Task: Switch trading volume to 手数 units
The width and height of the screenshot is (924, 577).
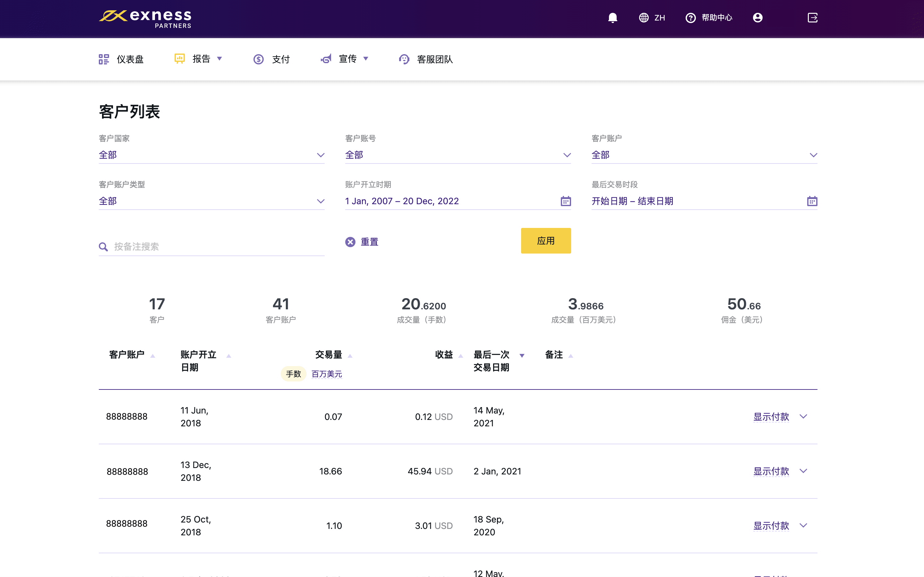Action: (x=293, y=374)
